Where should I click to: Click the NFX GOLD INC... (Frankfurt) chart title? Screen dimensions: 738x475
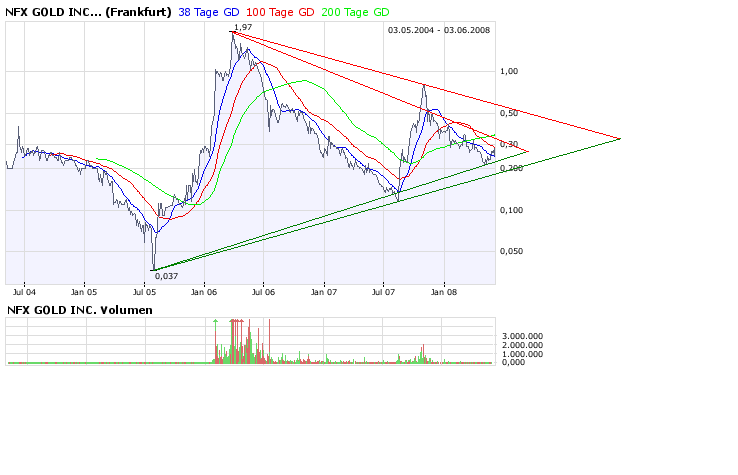(88, 12)
